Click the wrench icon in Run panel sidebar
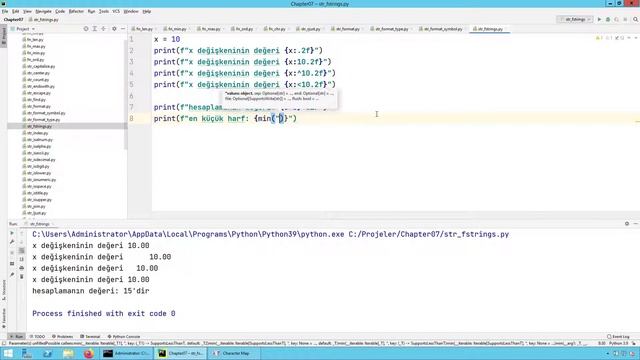 [12, 242]
